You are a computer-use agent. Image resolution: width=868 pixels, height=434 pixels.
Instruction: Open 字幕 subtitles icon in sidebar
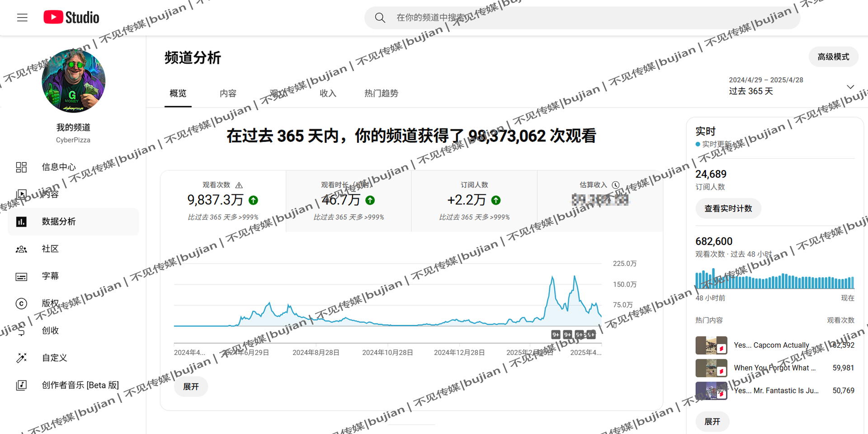coord(21,276)
